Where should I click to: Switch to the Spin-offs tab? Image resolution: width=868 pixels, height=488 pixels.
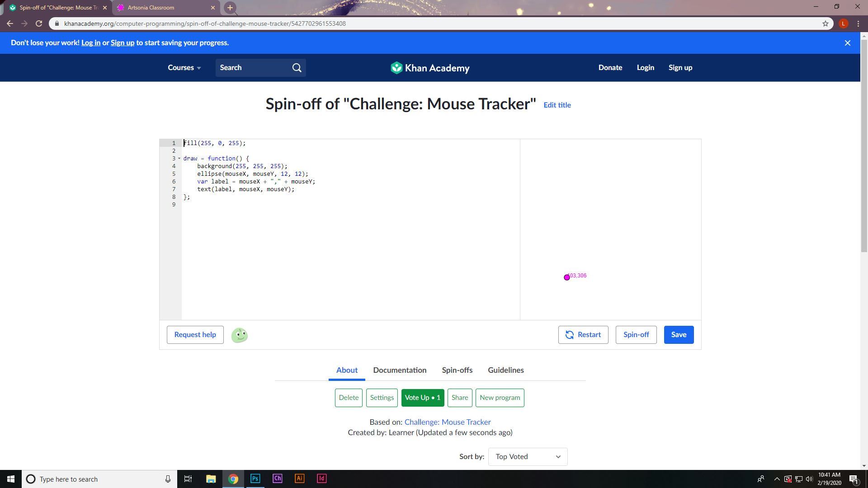tap(457, 370)
